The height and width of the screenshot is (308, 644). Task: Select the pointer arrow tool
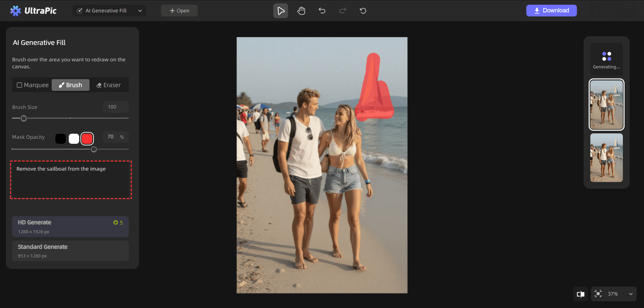(281, 11)
